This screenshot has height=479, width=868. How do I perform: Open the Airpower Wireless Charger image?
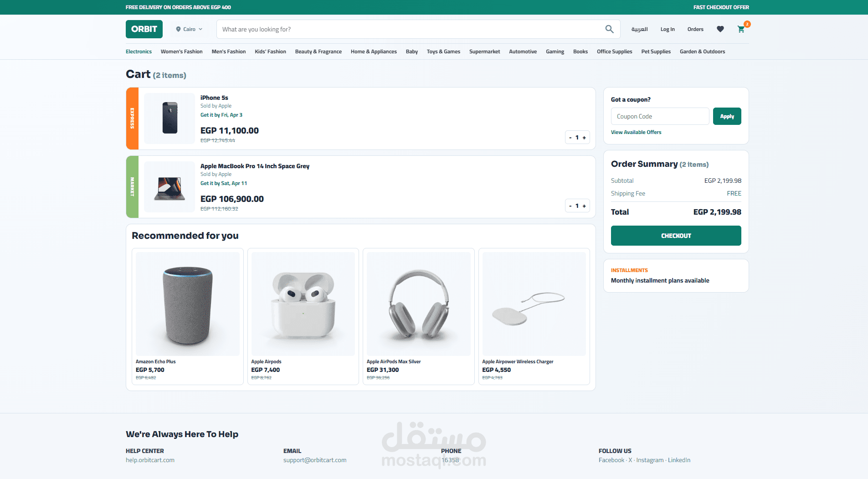click(534, 304)
